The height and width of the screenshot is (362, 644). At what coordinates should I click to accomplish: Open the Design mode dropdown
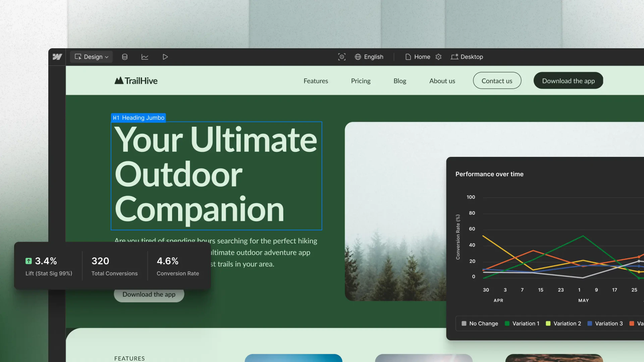click(91, 57)
